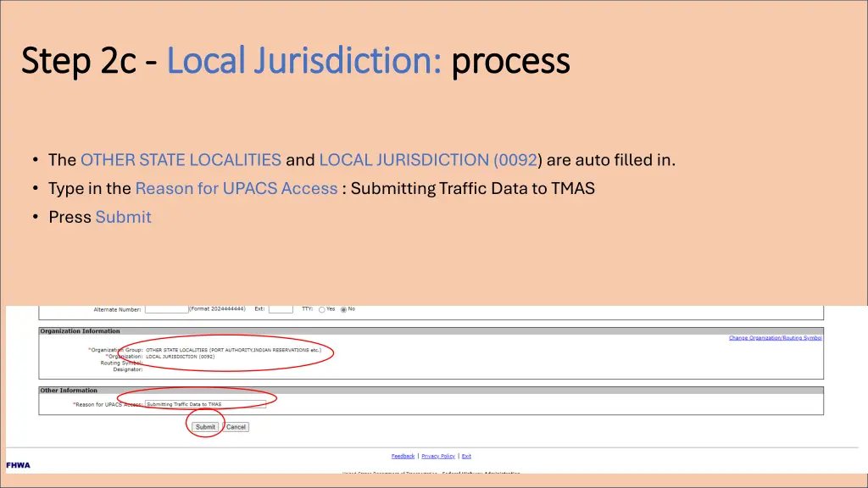The width and height of the screenshot is (868, 488).
Task: Click the Cancel button
Action: tap(236, 427)
